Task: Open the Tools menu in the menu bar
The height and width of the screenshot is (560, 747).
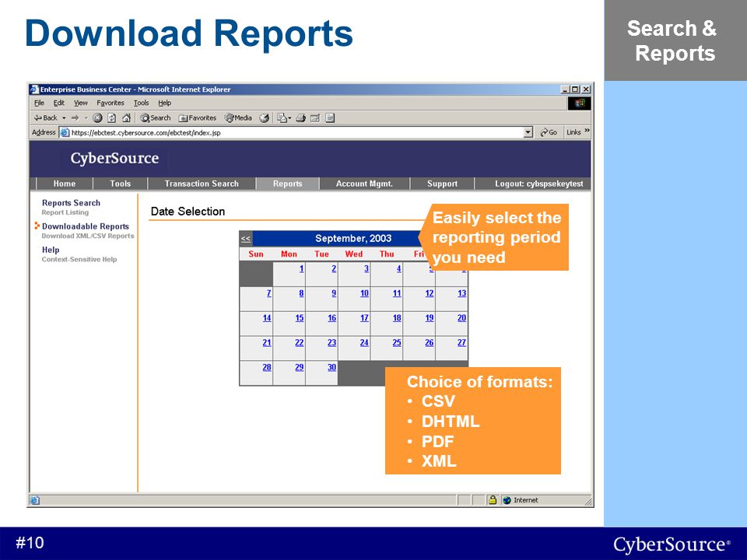Action: pos(141,103)
